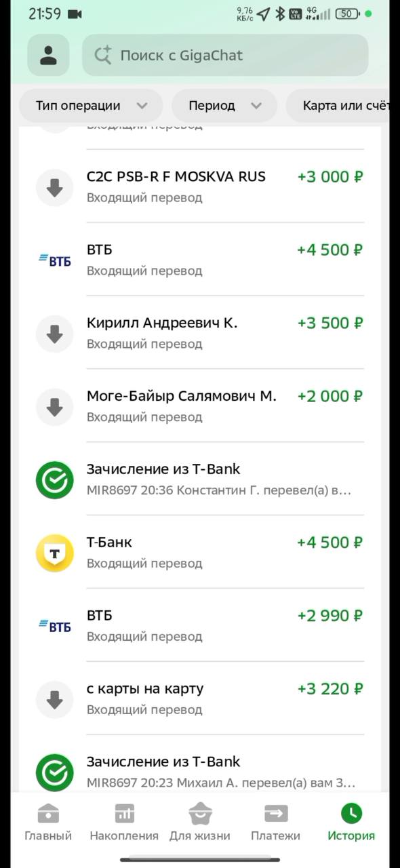This screenshot has width=400, height=868.
Task: Select the История tab
Action: pyautogui.click(x=351, y=823)
